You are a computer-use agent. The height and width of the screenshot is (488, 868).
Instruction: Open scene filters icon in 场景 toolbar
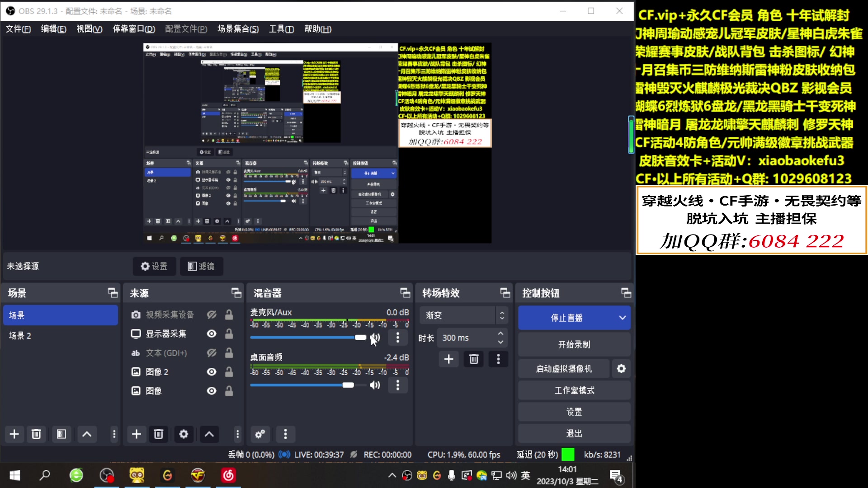(x=61, y=434)
